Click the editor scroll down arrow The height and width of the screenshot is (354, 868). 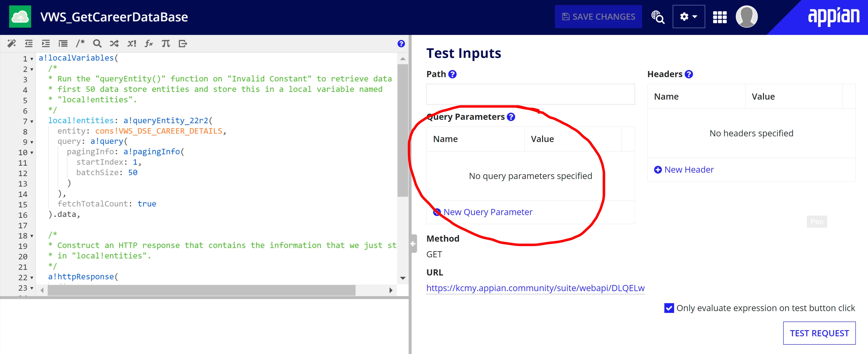pyautogui.click(x=403, y=278)
